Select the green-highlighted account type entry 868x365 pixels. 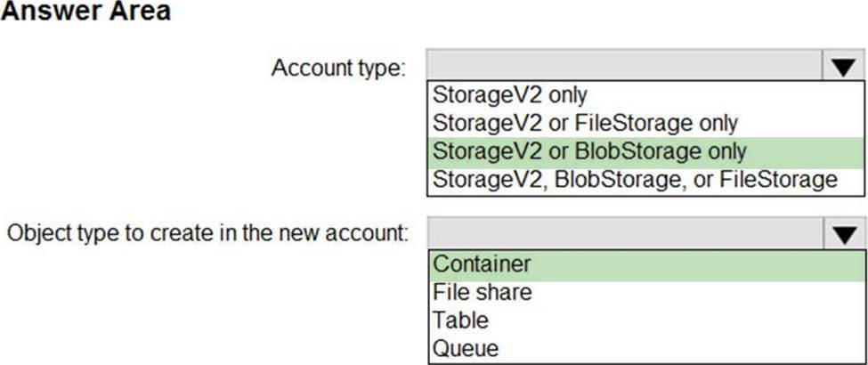(x=588, y=150)
